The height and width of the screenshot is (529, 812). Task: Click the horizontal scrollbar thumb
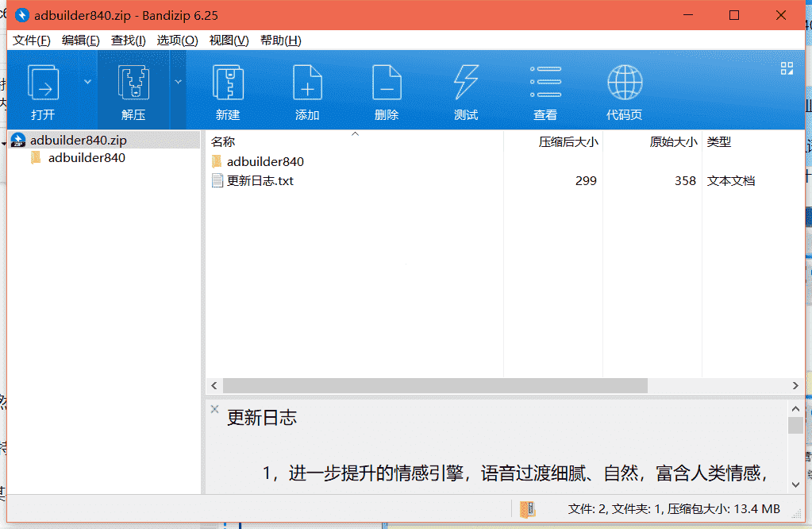(x=435, y=385)
